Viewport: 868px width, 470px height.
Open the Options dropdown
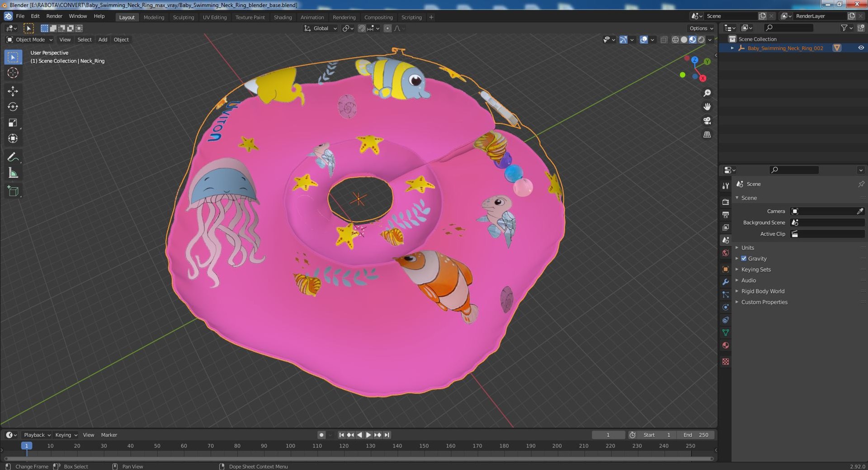tap(701, 28)
